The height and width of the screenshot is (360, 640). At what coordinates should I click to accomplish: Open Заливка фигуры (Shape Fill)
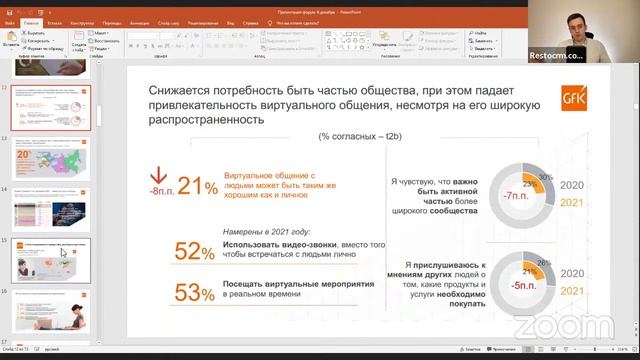[x=437, y=33]
